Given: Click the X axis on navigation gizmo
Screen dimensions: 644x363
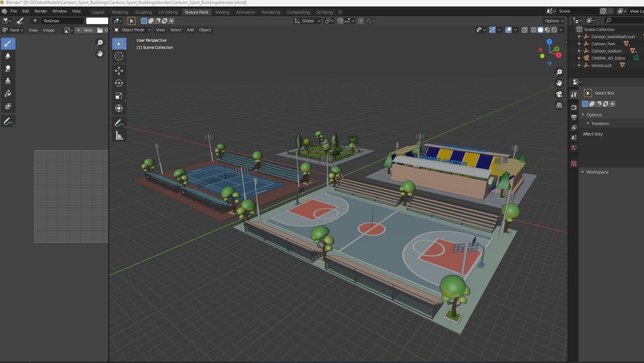Looking at the screenshot, I should [x=559, y=55].
